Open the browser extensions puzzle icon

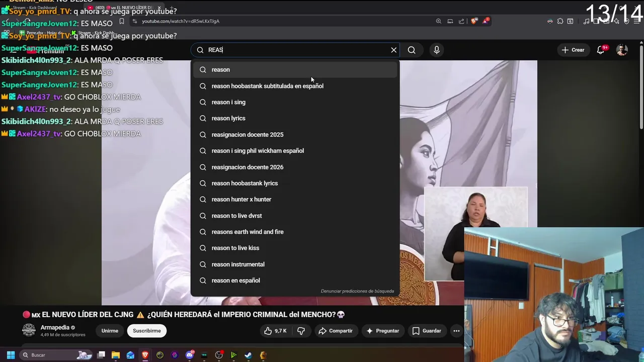click(560, 21)
